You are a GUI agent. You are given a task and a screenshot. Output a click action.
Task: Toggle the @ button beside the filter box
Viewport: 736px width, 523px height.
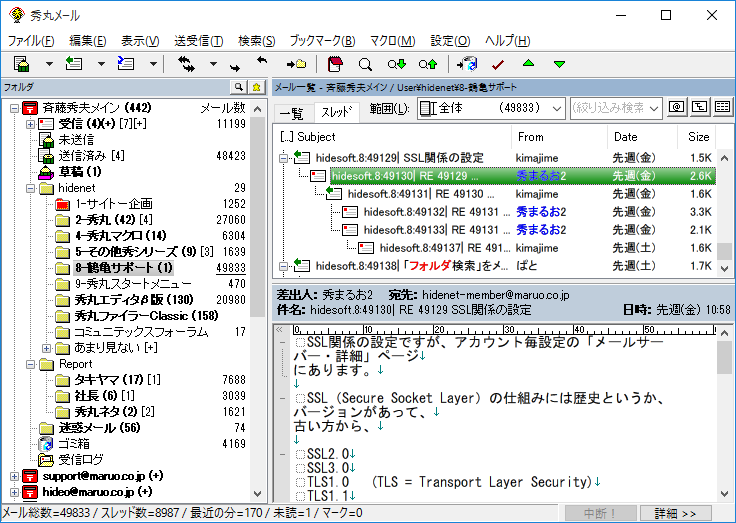676,108
